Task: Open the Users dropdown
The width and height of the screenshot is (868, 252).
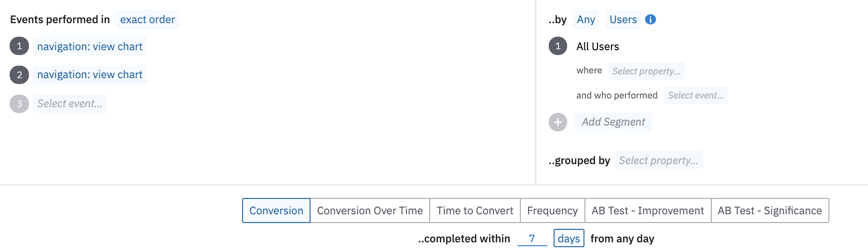Action: click(x=623, y=19)
